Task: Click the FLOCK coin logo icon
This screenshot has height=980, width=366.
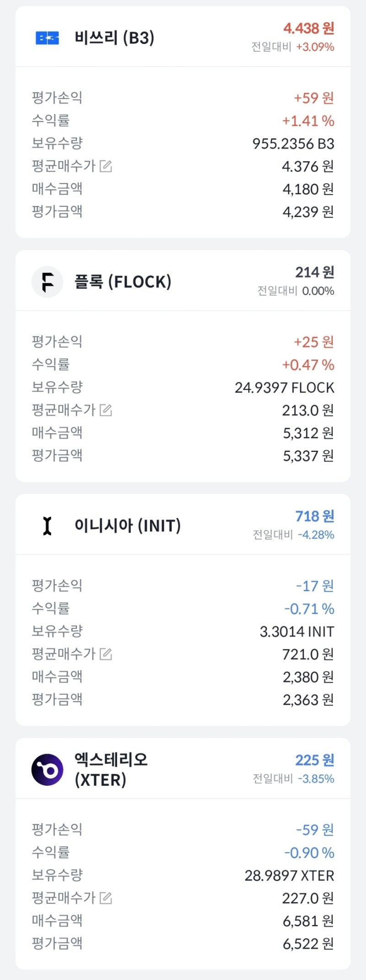Action: pos(47,282)
